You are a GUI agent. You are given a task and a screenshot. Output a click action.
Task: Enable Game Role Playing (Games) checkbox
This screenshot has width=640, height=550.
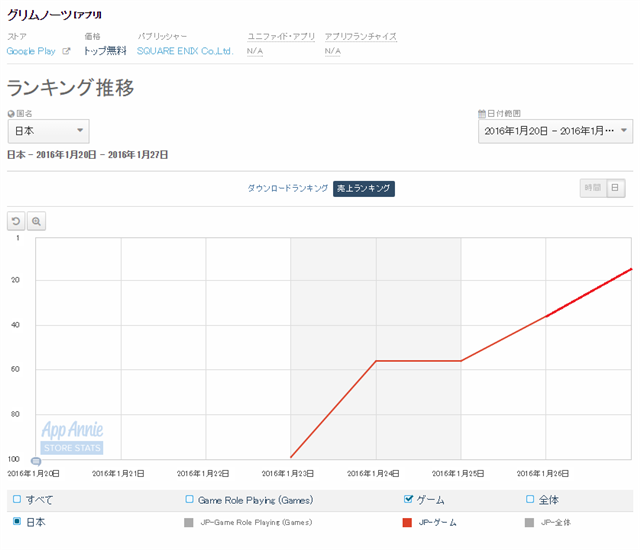(189, 499)
